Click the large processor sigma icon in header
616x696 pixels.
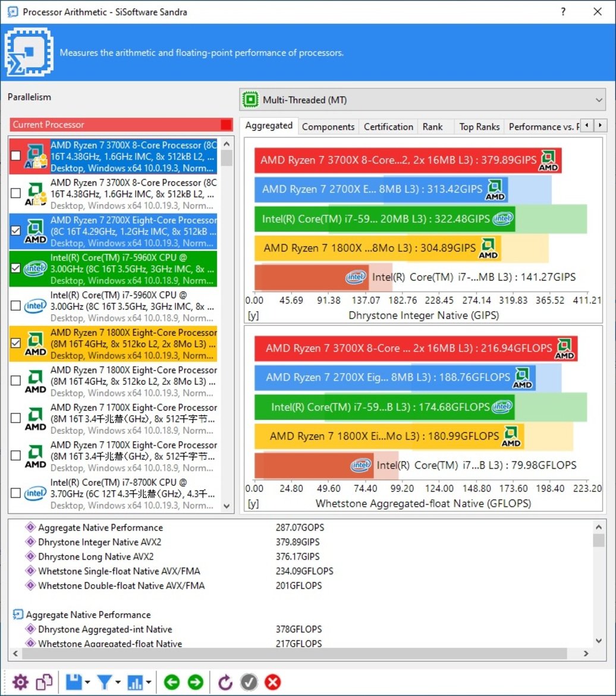click(x=29, y=52)
